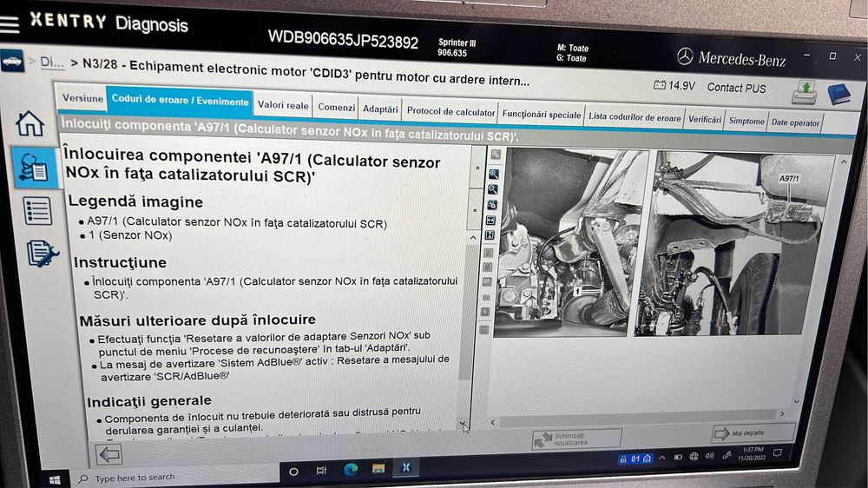Collapse text pane with « arrow

click(x=475, y=210)
